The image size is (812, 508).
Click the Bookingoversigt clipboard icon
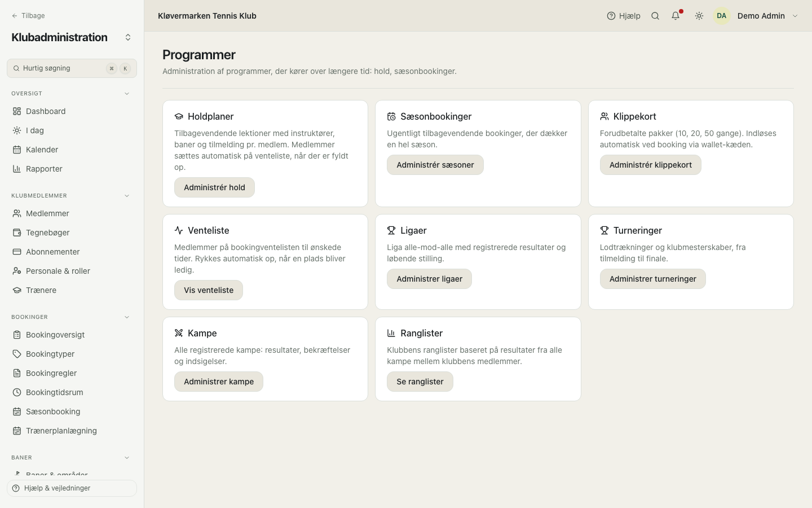[x=17, y=335]
